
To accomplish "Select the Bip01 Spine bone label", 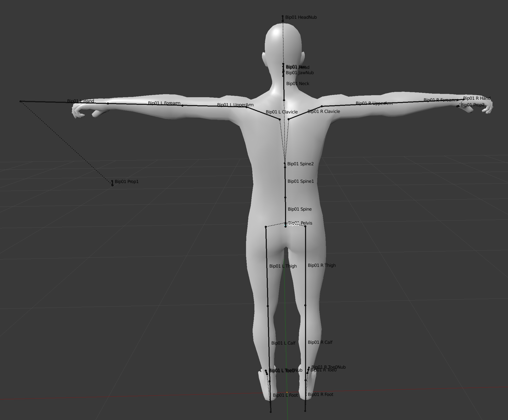I will pyautogui.click(x=300, y=209).
